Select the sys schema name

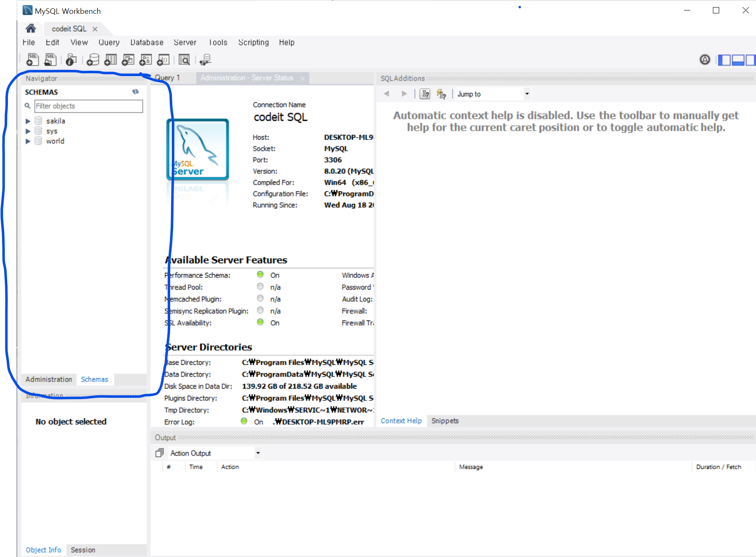click(52, 131)
